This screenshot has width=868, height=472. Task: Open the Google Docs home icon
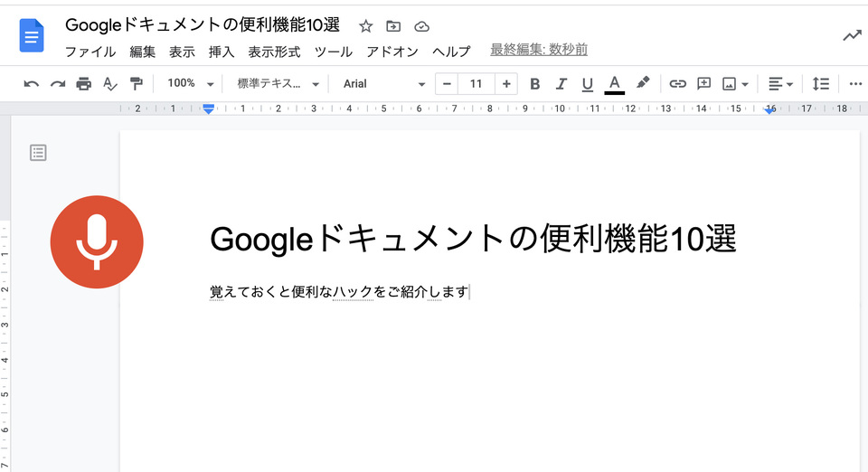tap(32, 35)
